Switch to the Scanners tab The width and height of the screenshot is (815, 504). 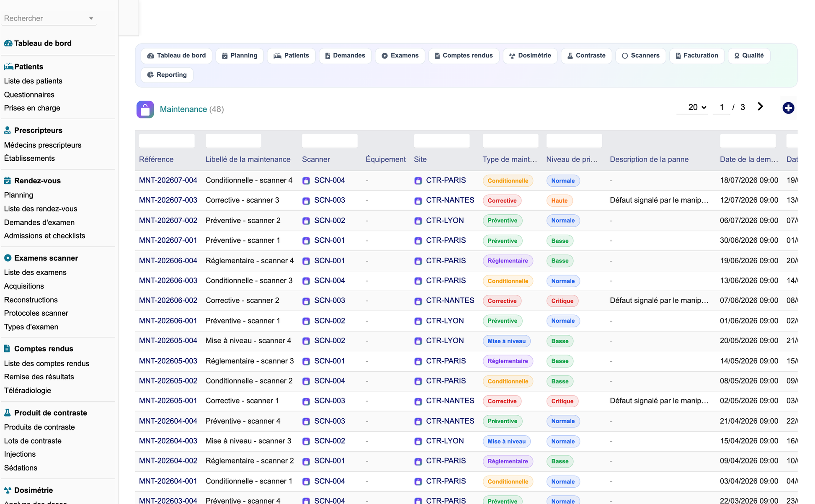641,56
